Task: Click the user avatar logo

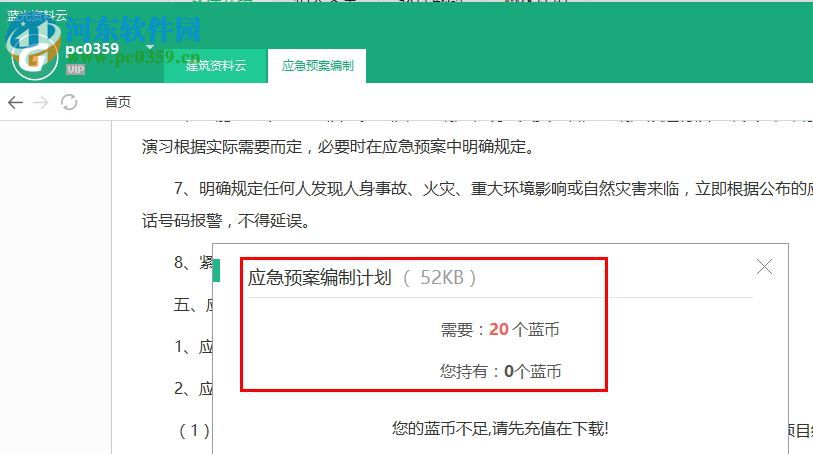Action: [34, 52]
